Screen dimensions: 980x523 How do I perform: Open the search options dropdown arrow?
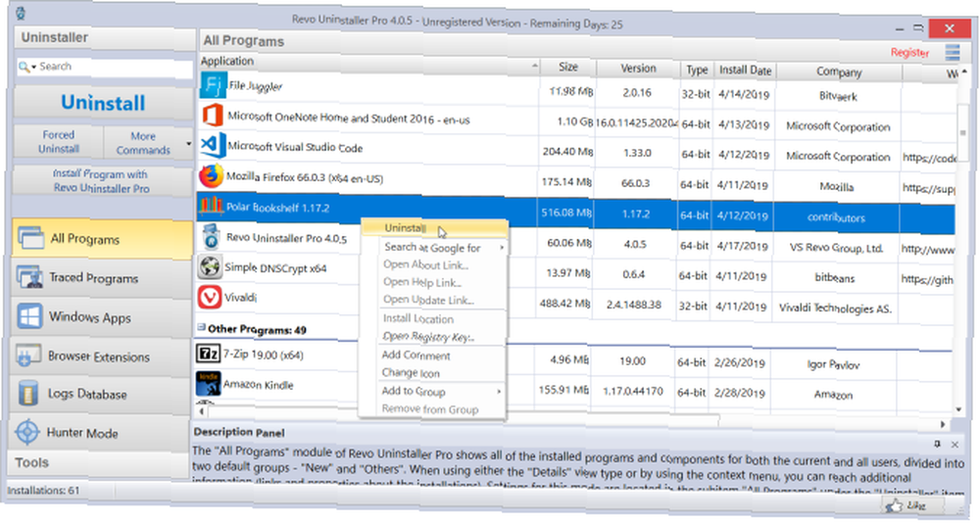33,67
